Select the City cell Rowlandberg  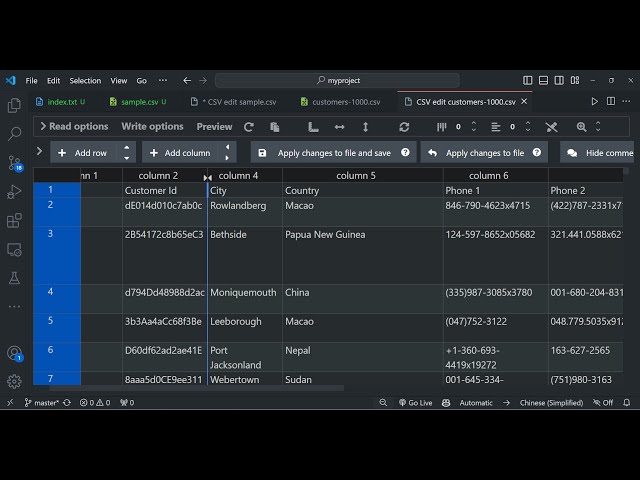tap(238, 206)
